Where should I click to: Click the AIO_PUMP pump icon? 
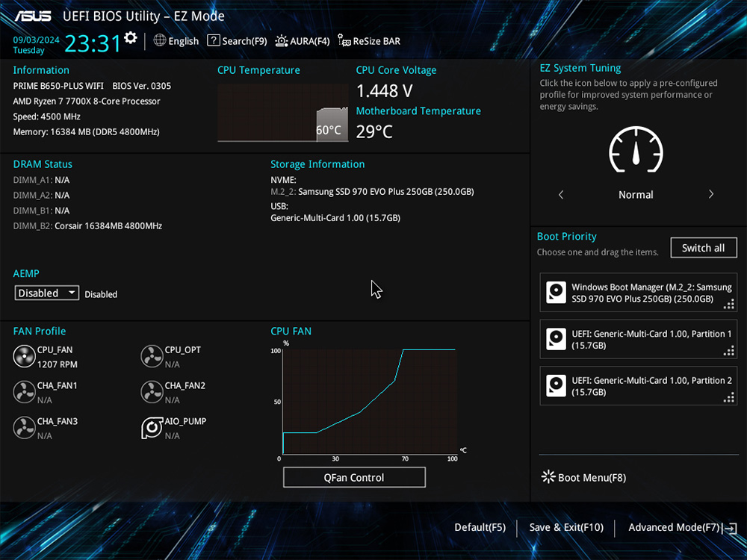[152, 428]
